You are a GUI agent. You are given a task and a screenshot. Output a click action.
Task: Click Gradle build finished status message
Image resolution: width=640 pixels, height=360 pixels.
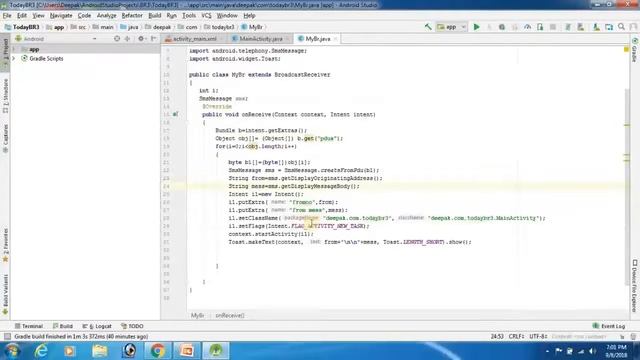point(81,336)
